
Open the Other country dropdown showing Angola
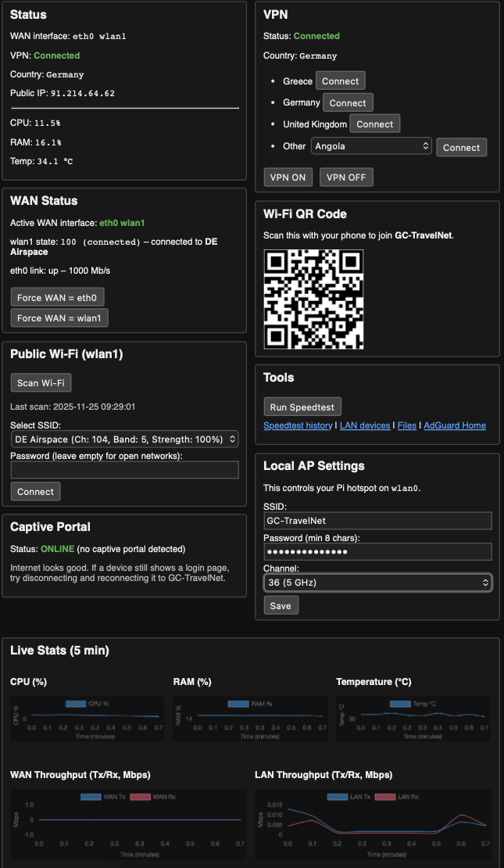click(x=371, y=146)
